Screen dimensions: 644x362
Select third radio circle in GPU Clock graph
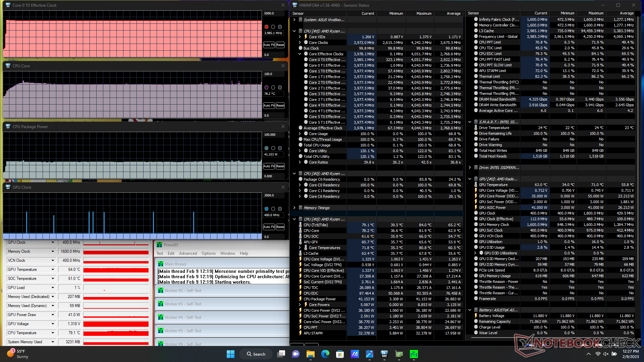280,209
